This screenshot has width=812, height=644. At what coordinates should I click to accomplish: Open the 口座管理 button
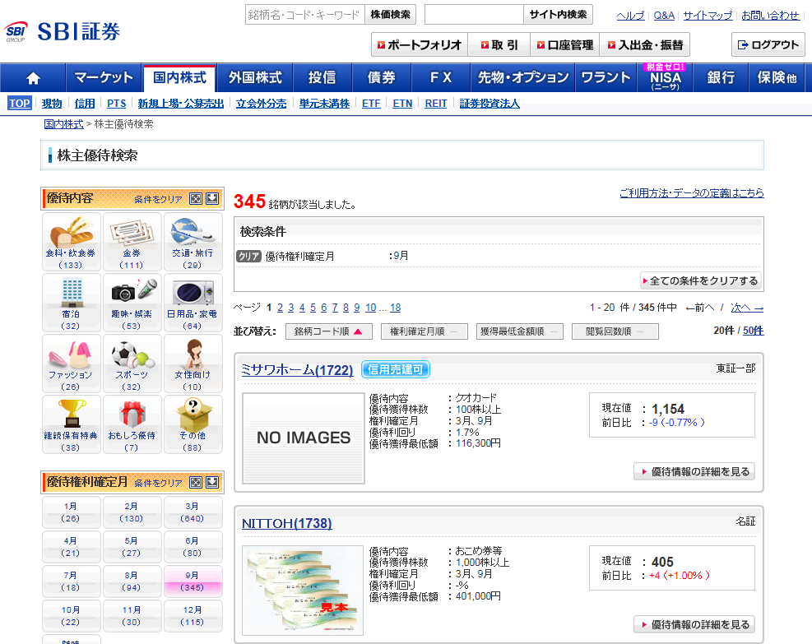click(565, 45)
